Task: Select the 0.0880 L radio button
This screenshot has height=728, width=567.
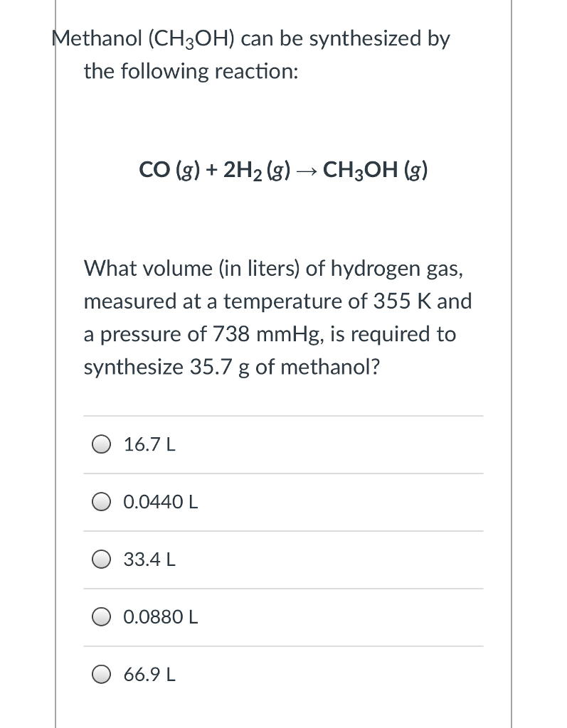Action: coord(102,617)
